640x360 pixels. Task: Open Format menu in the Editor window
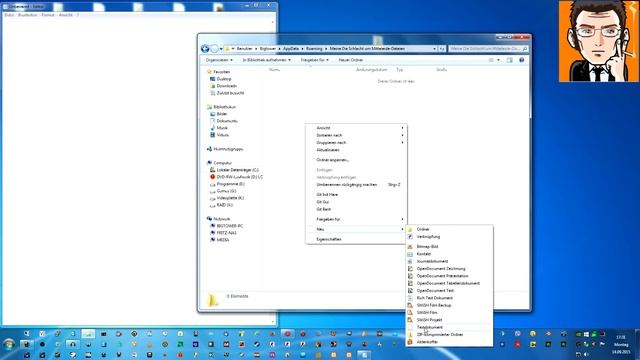[x=48, y=15]
